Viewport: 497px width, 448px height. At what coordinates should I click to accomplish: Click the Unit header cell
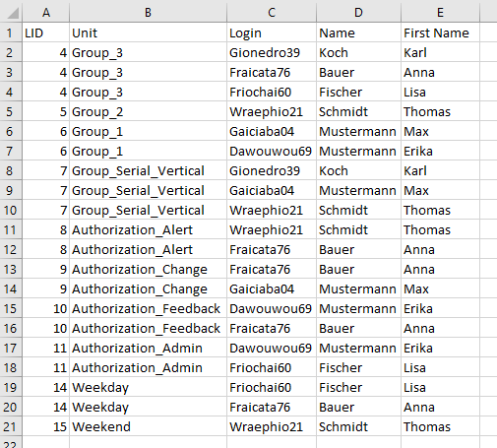pyautogui.click(x=148, y=32)
